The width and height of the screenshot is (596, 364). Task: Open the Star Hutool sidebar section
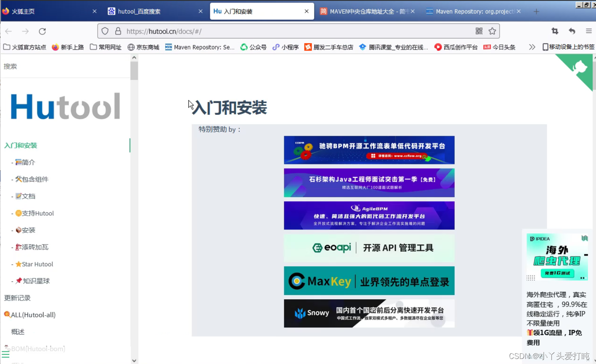[34, 264]
